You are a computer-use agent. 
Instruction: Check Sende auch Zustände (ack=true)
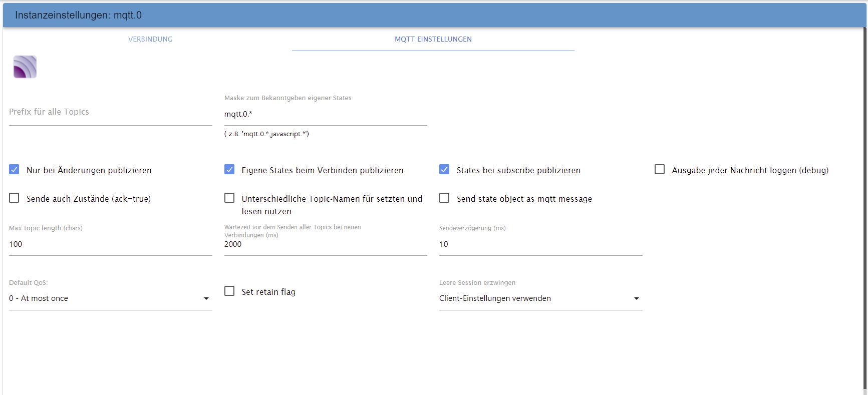(x=14, y=198)
